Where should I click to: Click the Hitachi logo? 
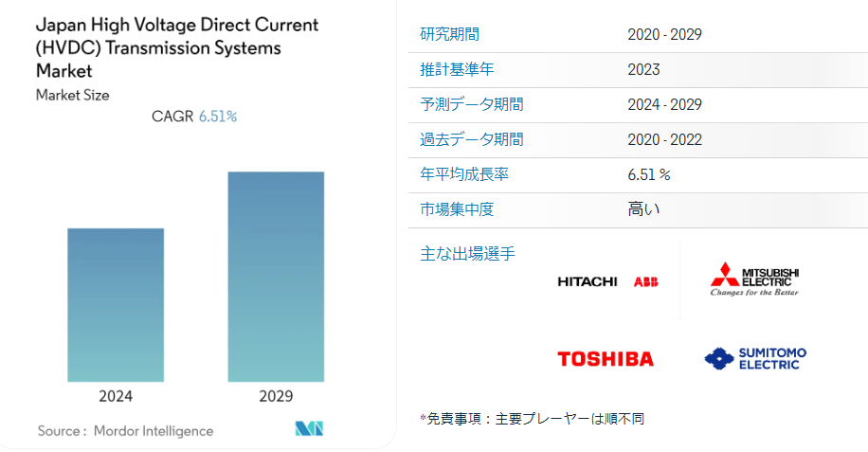click(588, 281)
